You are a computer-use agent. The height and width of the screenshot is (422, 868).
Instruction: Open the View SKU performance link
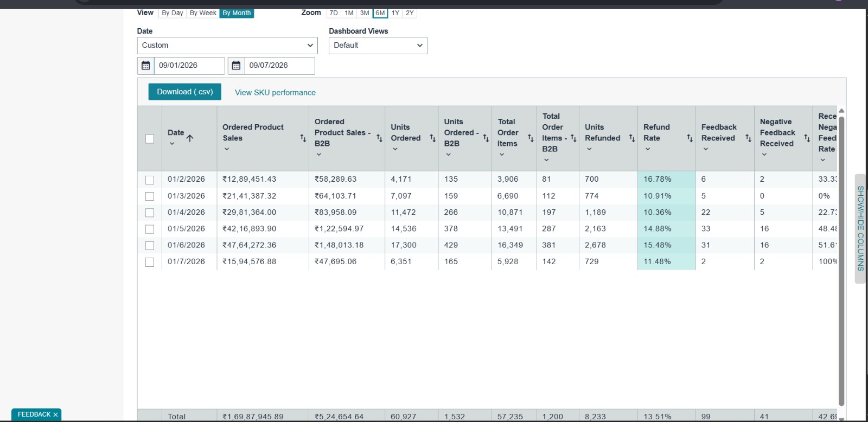pos(275,93)
